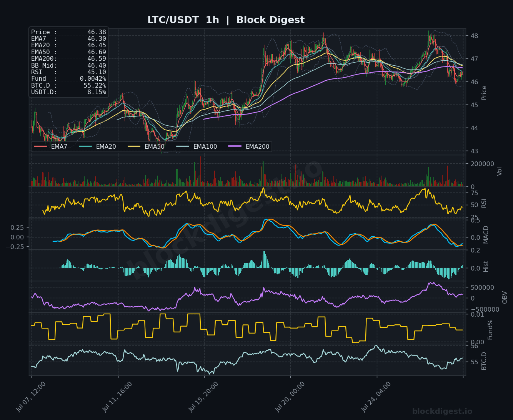Click the chart title LTC/USDT 1h Block Digest
This screenshot has width=513, height=420.
click(x=226, y=20)
